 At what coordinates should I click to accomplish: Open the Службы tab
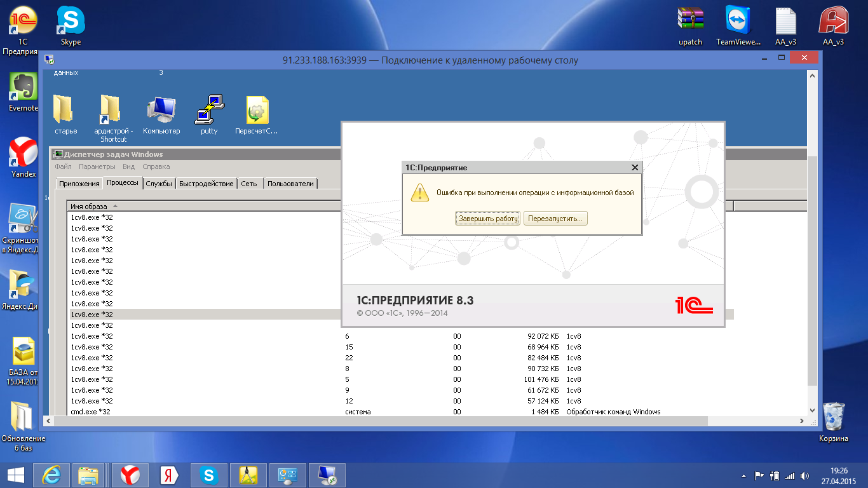coord(159,184)
